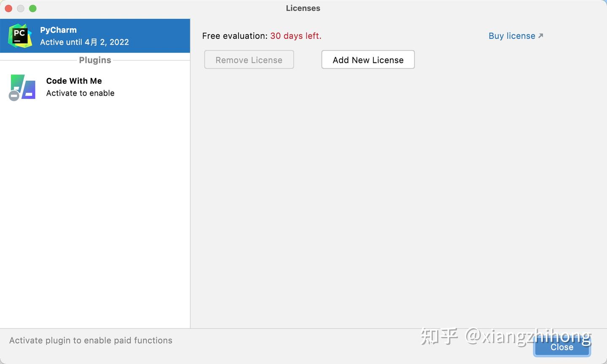The image size is (607, 364).
Task: Select the PyCharm license entry in the sidebar
Action: coord(95,36)
